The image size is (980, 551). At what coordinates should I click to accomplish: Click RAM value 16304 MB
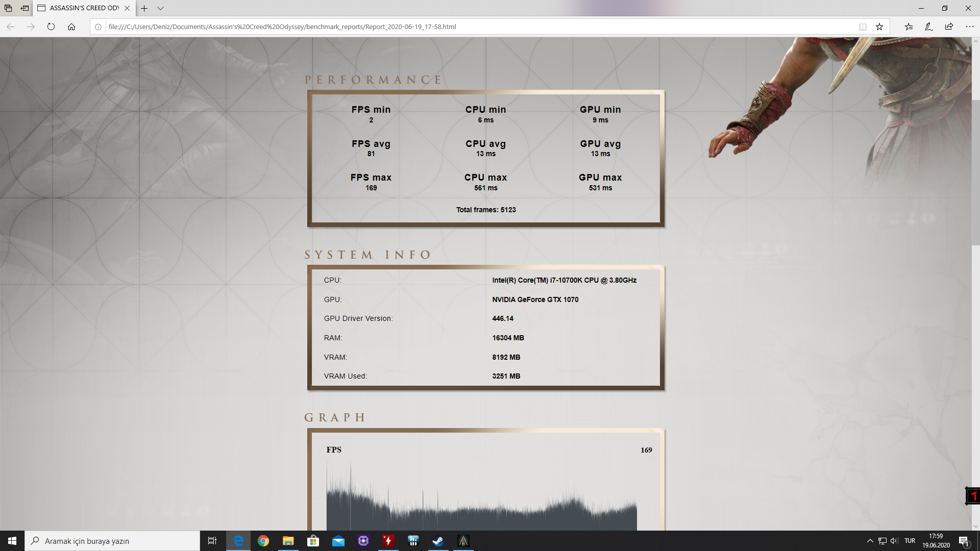point(508,338)
